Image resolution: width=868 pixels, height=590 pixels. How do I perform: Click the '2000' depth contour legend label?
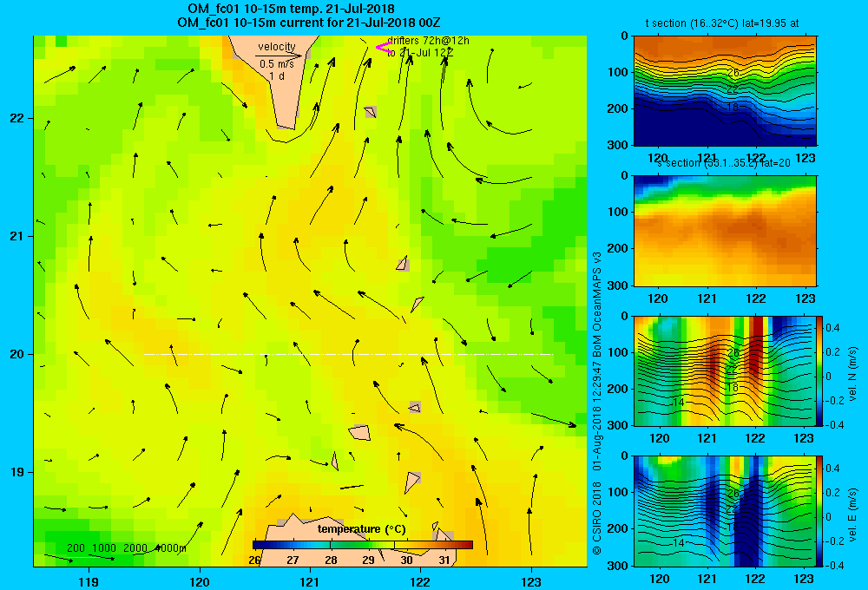click(135, 548)
